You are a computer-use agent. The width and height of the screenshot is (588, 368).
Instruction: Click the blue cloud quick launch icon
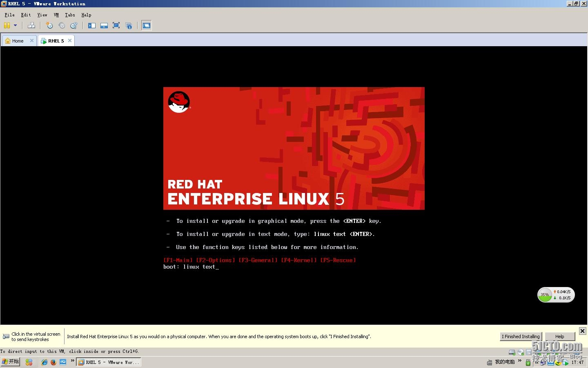(63, 362)
